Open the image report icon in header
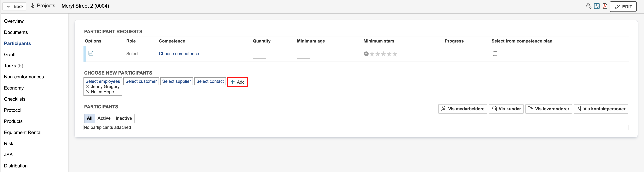This screenshot has width=644, height=172. [x=597, y=6]
